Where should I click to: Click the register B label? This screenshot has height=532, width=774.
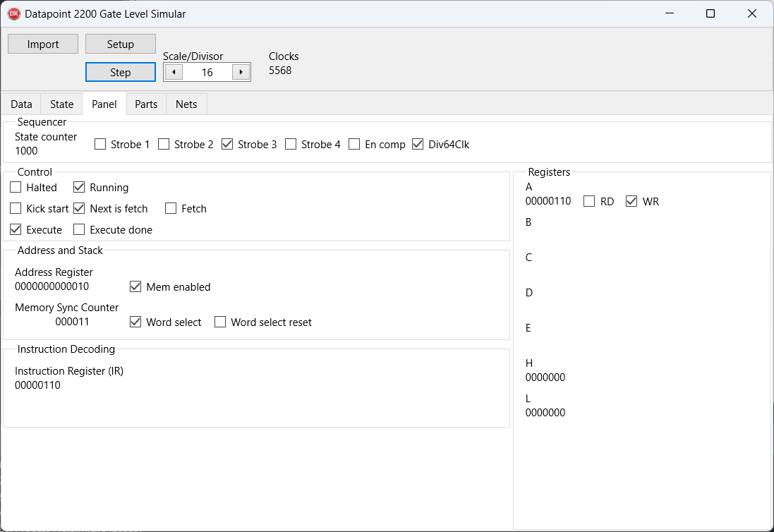pyautogui.click(x=528, y=222)
